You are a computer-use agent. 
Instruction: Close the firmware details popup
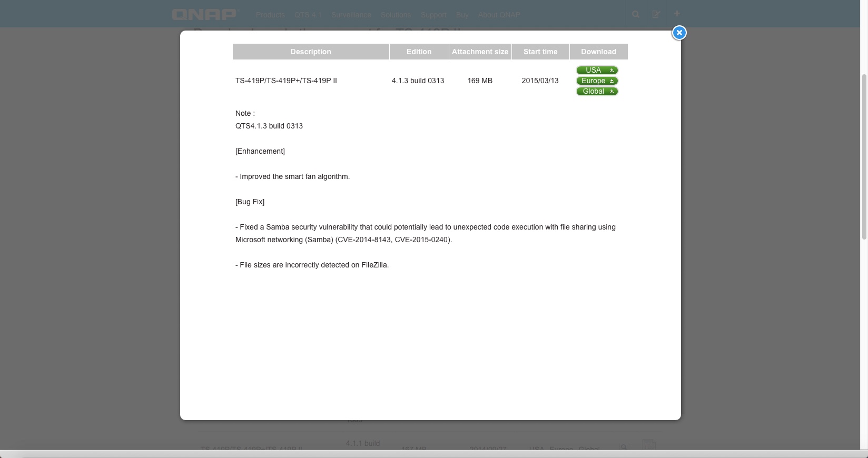(x=679, y=33)
